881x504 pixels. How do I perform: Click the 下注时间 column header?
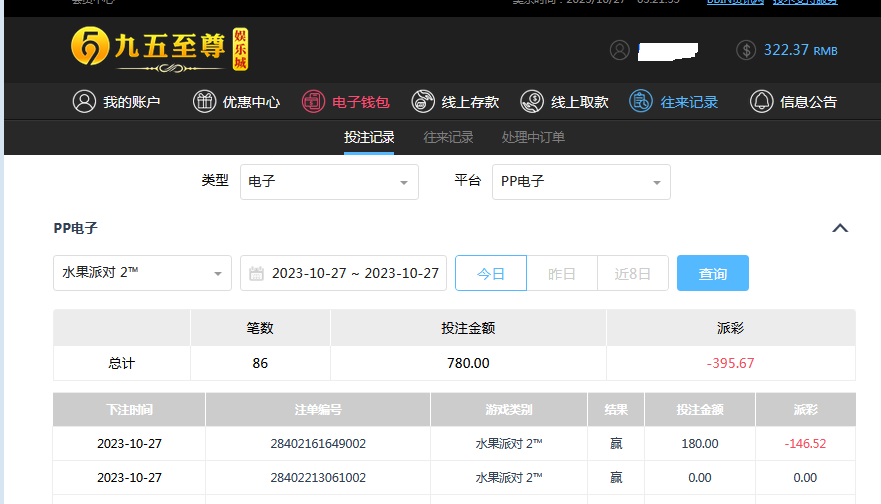click(x=129, y=410)
